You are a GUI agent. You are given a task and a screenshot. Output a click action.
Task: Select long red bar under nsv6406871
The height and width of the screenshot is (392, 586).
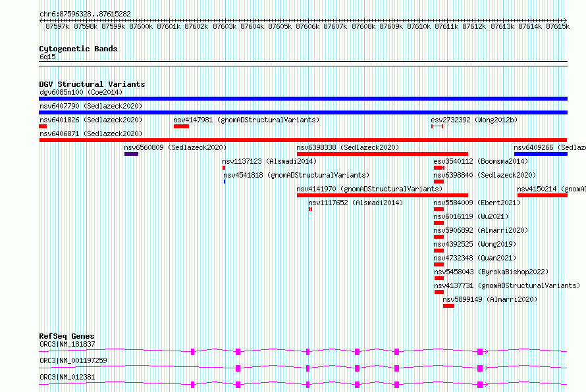point(303,140)
